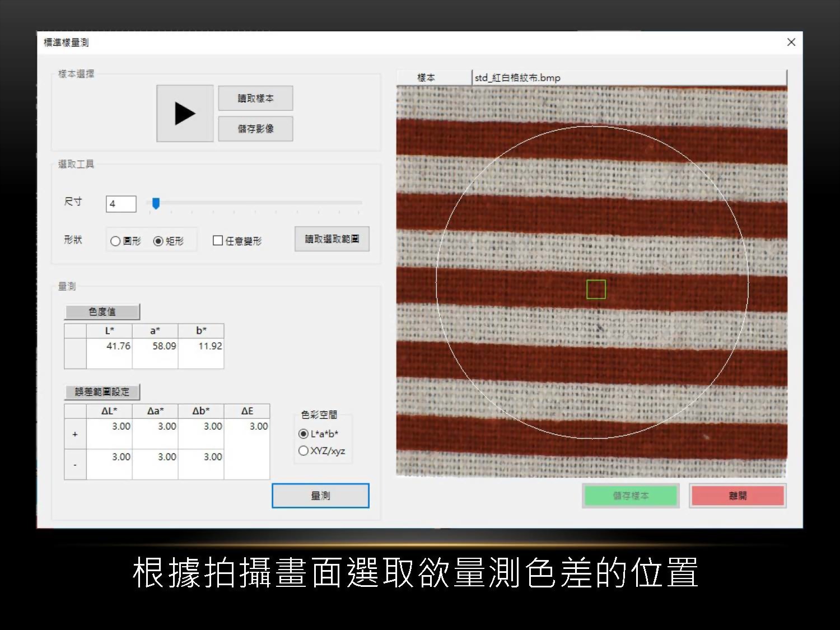Select the XYZ/xyz color space option
The image size is (840, 630).
coord(304,451)
